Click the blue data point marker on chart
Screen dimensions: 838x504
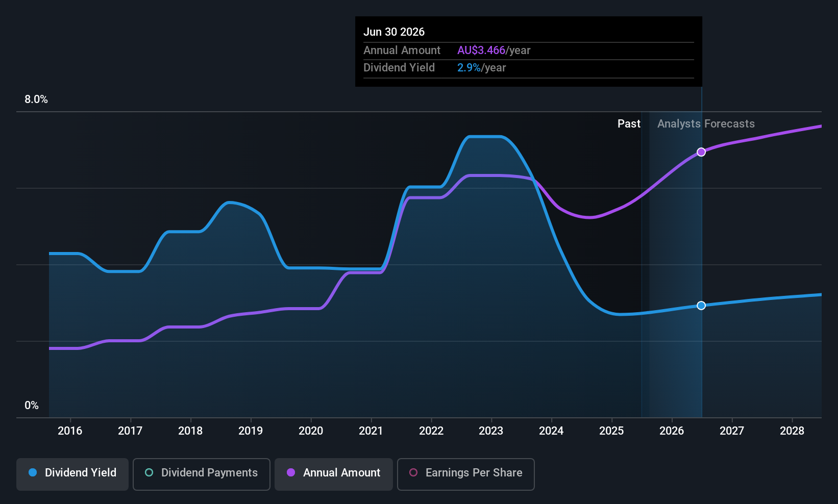[701, 306]
